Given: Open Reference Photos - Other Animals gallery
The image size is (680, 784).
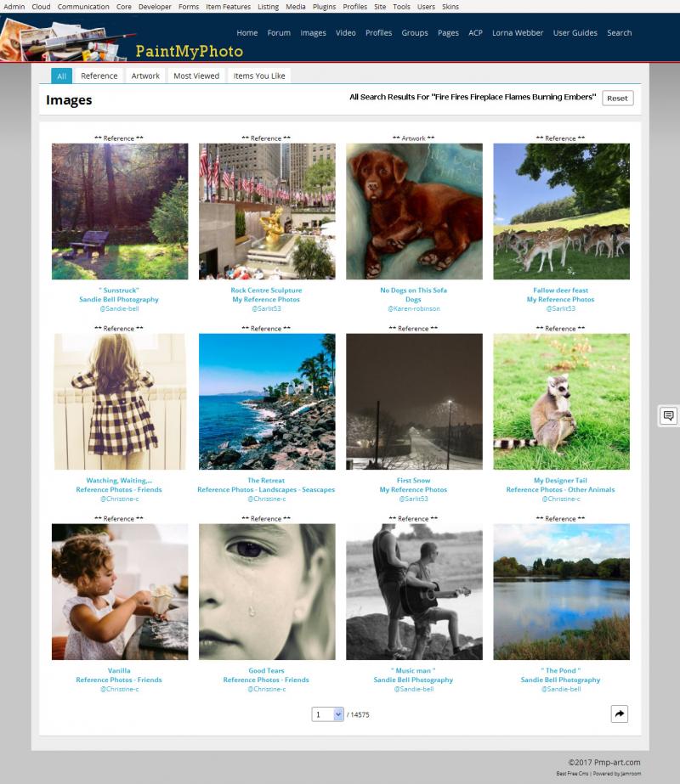Looking at the screenshot, I should point(560,489).
